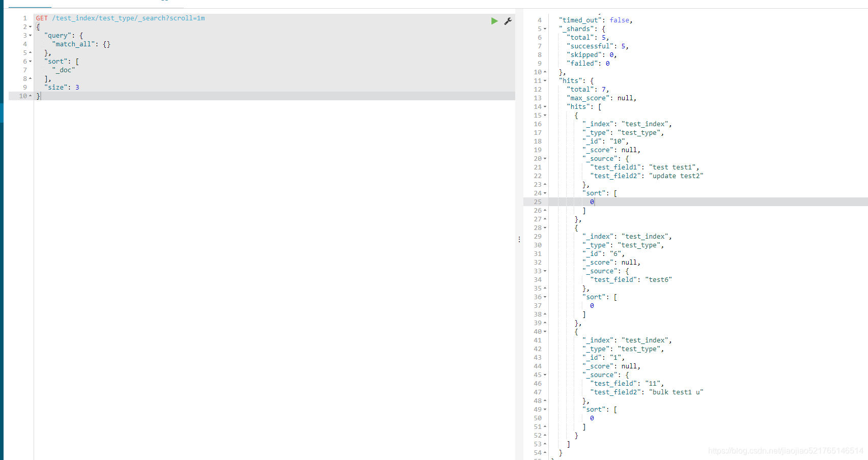Click the "test_field": "test6" line

(x=631, y=279)
